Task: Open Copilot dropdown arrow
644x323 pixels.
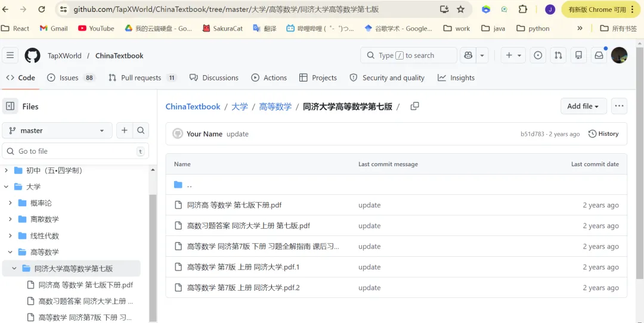Action: 482,55
